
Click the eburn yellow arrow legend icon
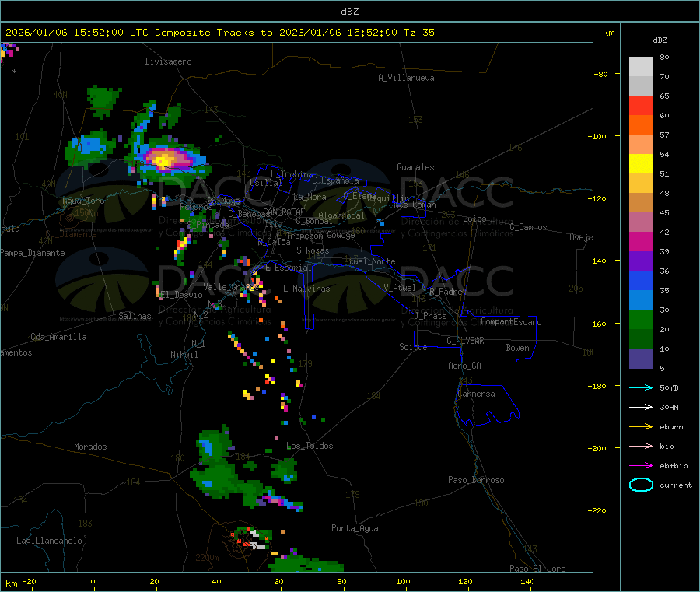click(641, 427)
